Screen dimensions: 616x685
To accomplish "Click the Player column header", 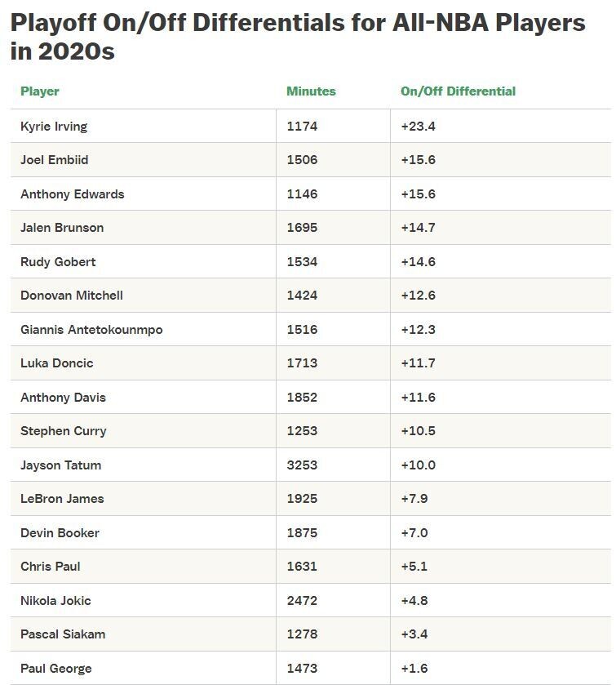I will coord(40,91).
